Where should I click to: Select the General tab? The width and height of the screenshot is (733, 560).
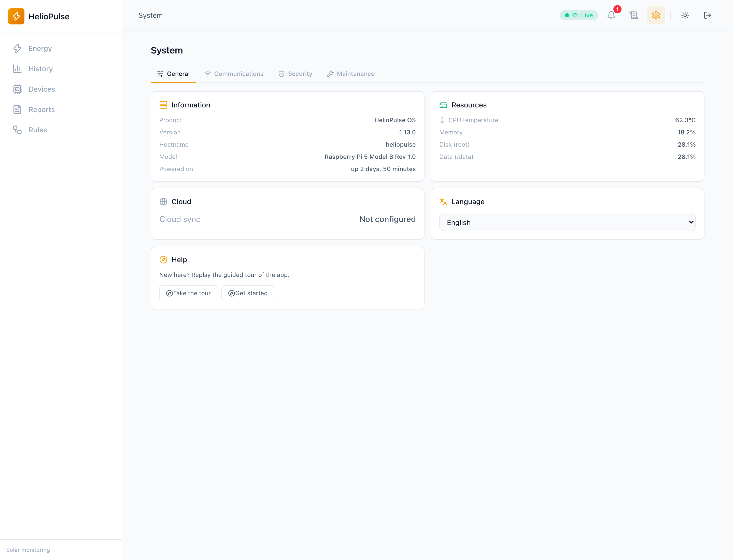click(173, 74)
